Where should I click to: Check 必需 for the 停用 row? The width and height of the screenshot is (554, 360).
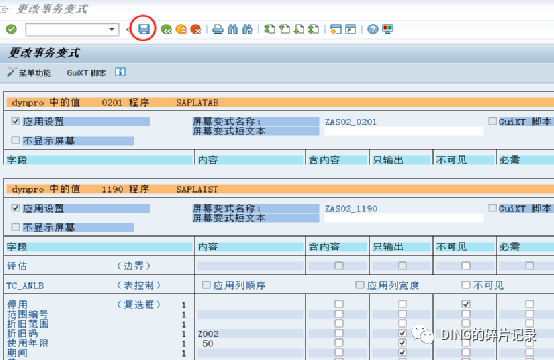[x=529, y=304]
